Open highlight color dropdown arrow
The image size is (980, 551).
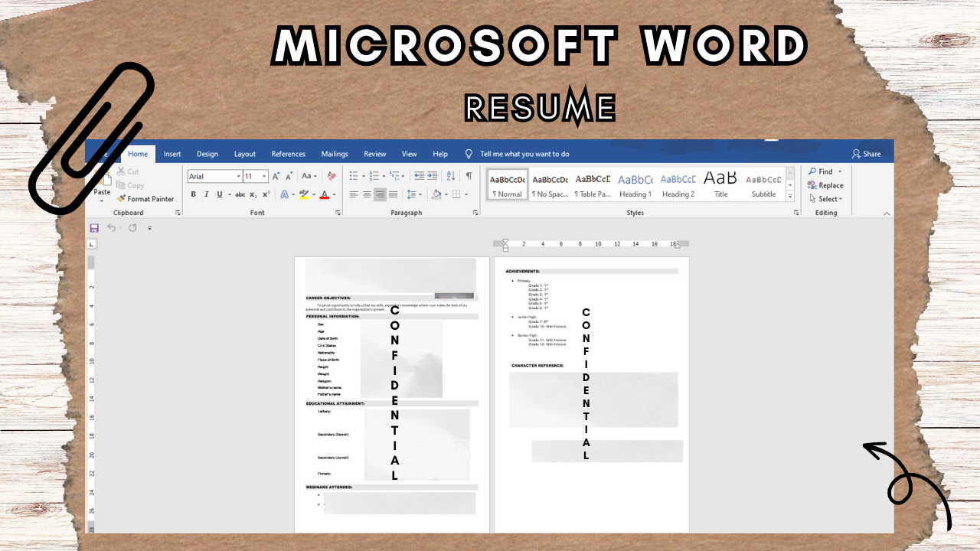coord(313,194)
